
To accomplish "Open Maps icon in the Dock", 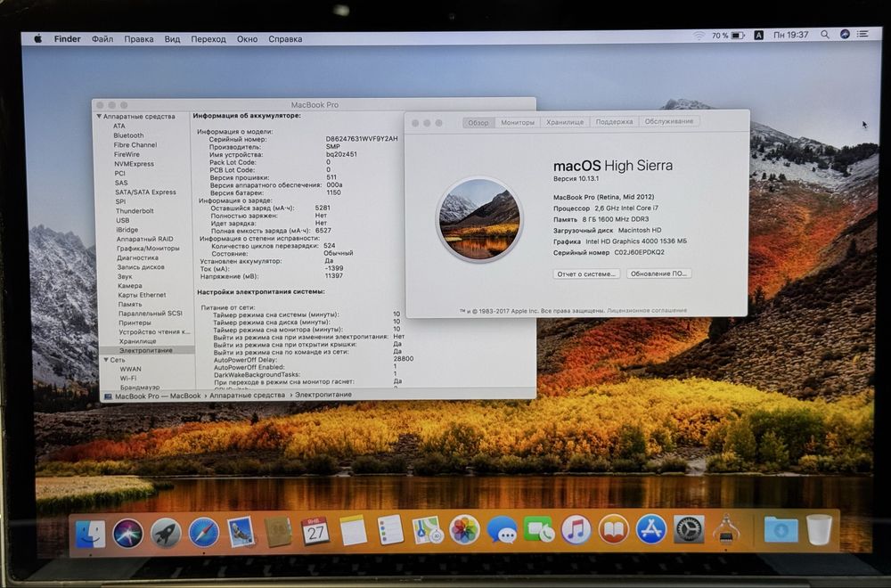I will pyautogui.click(x=428, y=531).
